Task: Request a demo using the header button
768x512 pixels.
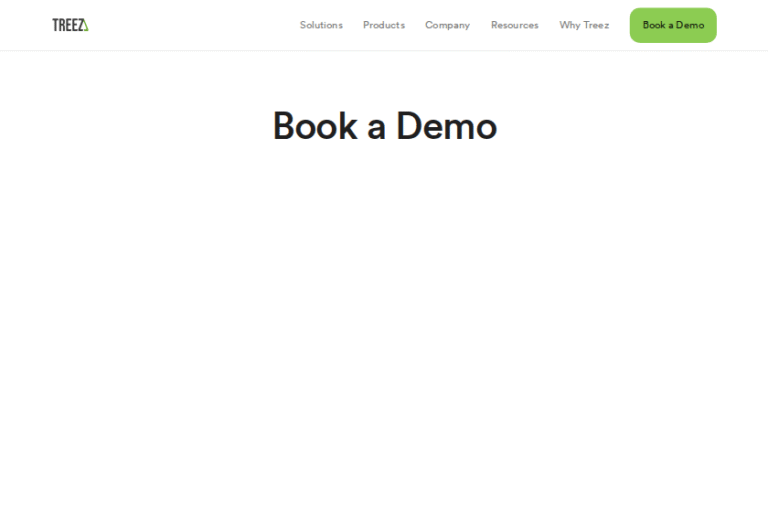Action: pyautogui.click(x=673, y=25)
